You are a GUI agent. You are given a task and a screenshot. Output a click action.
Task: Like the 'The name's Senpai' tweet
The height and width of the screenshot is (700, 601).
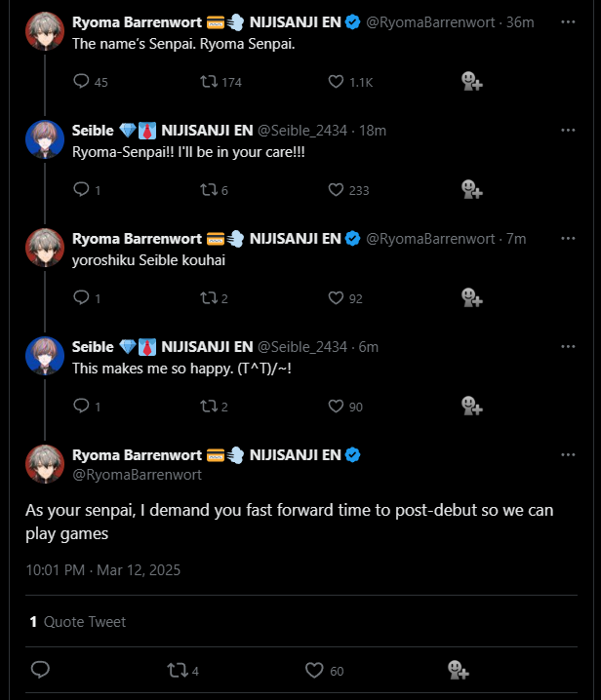[337, 82]
